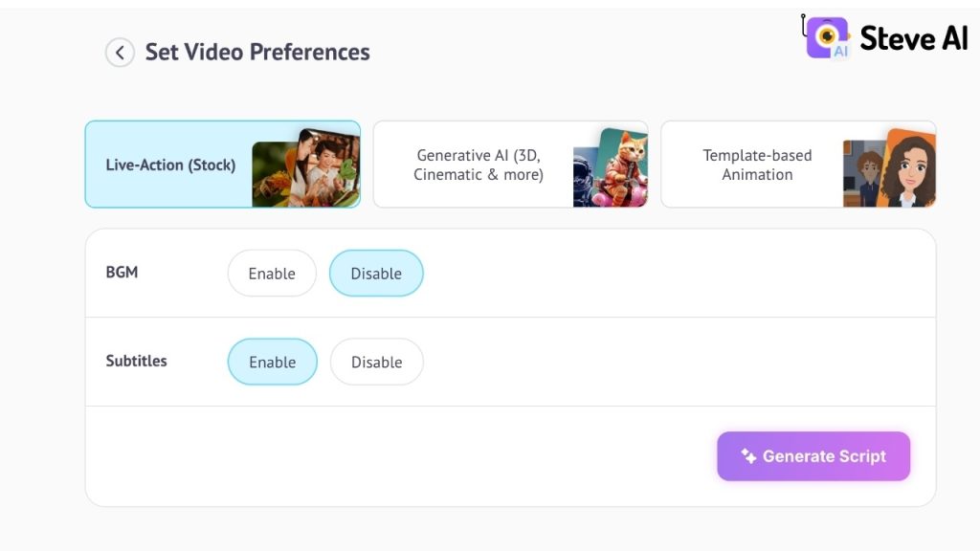
Task: Click the BGM section label
Action: point(124,273)
